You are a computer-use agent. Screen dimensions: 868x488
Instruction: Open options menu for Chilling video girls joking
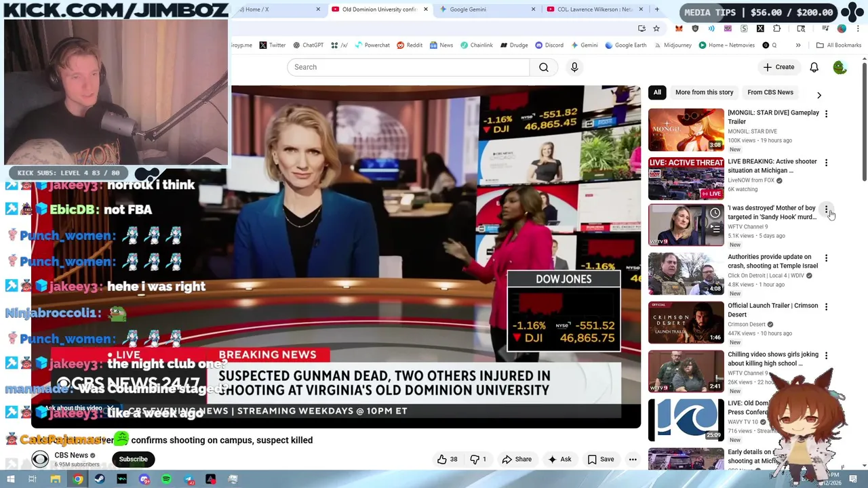(826, 356)
